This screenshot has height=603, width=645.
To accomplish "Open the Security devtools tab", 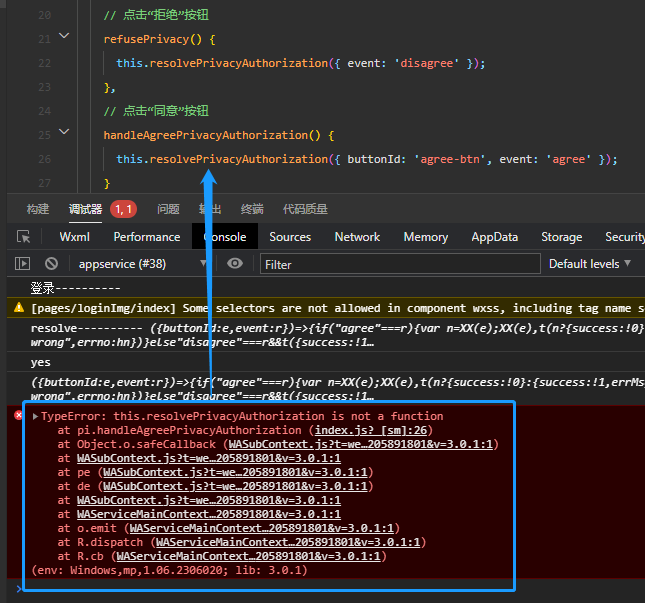I will pyautogui.click(x=624, y=237).
